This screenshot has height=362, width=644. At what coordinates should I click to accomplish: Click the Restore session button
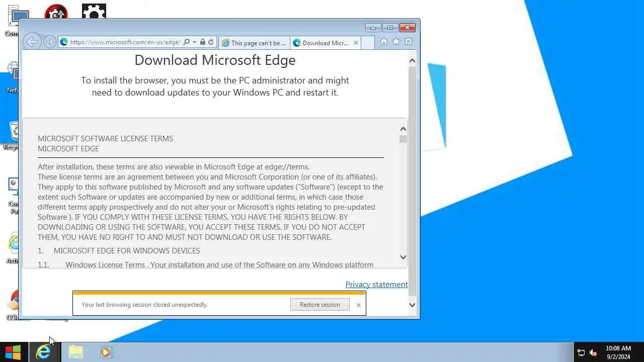[320, 305]
